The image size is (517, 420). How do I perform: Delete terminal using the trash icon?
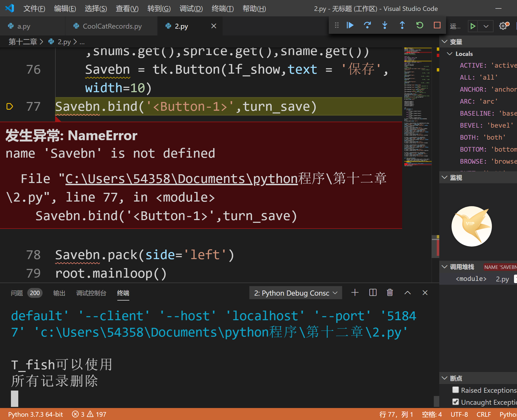click(390, 293)
